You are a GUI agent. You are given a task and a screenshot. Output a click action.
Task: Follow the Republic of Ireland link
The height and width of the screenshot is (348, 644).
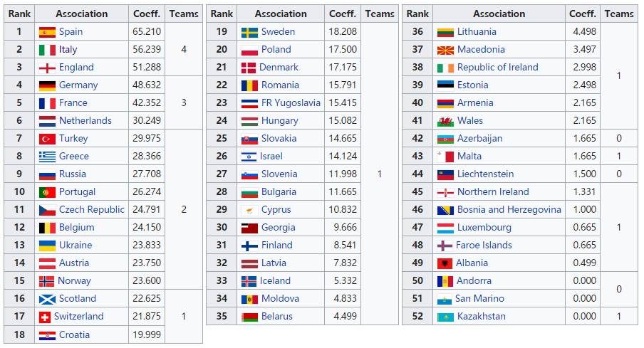click(498, 68)
